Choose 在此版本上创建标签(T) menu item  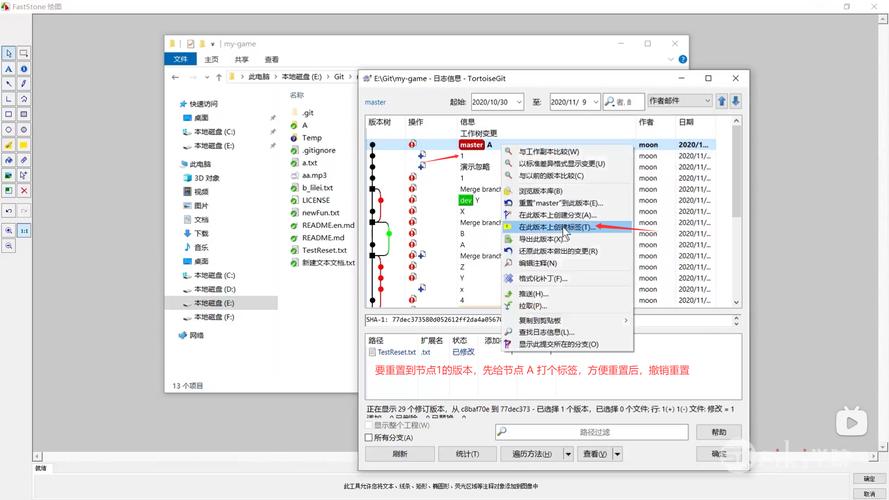pos(567,227)
